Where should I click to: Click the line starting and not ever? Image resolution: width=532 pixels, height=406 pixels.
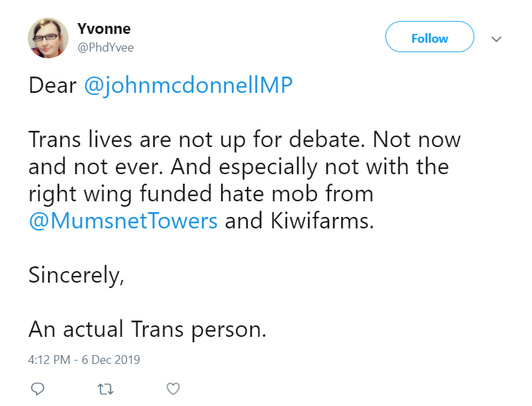[x=239, y=167]
